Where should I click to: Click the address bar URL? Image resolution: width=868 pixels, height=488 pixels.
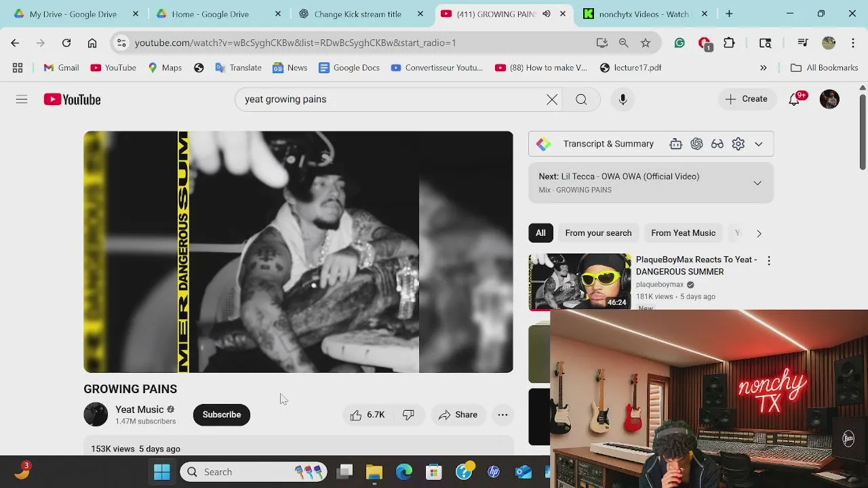(295, 43)
